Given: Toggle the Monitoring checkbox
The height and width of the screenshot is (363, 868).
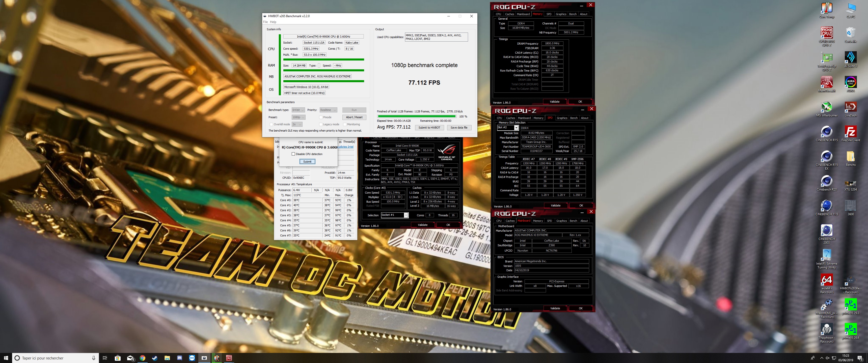Looking at the screenshot, I should coord(345,124).
